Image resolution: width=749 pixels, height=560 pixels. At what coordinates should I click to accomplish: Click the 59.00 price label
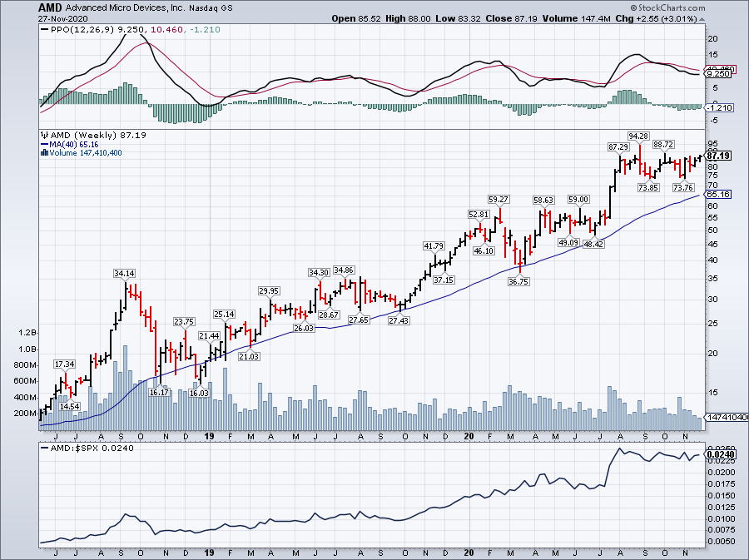[x=578, y=199]
